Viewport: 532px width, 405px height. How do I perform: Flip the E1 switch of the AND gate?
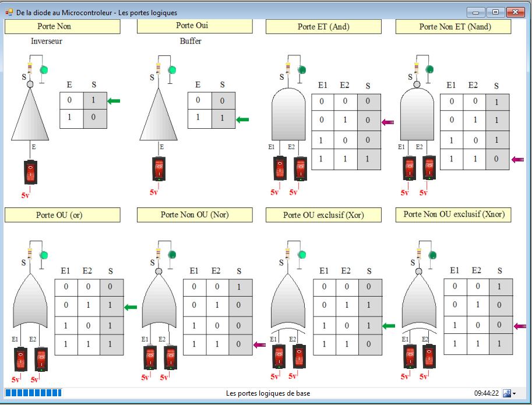[280, 168]
